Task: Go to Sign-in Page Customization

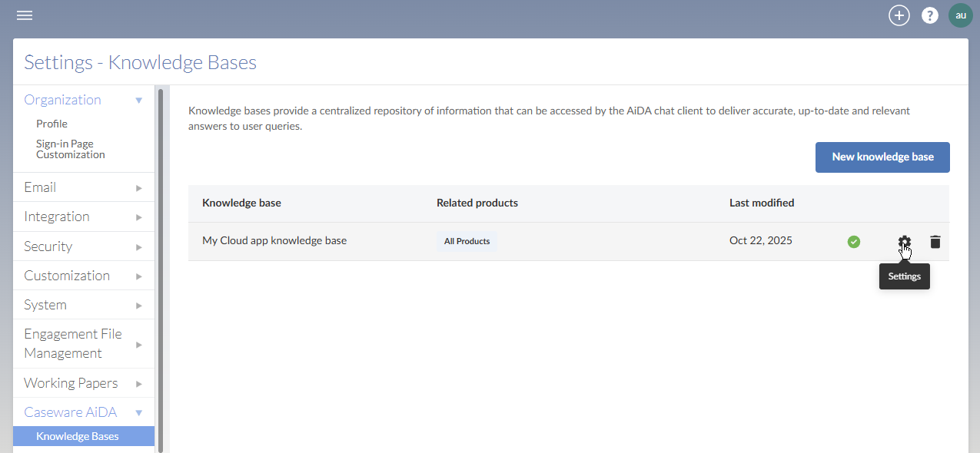Action: 70,148
